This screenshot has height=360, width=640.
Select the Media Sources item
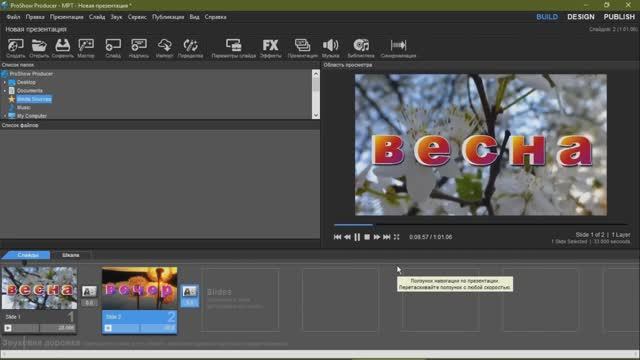pos(34,99)
